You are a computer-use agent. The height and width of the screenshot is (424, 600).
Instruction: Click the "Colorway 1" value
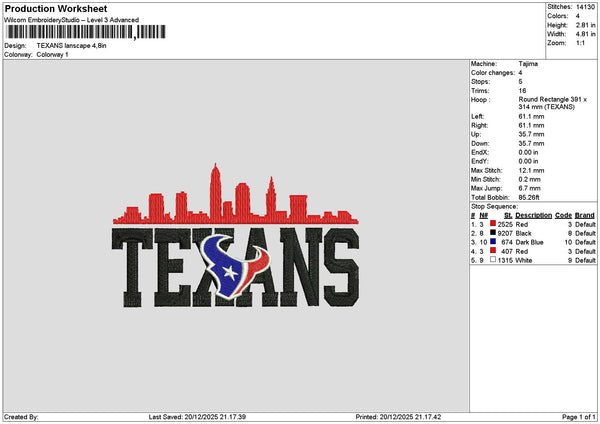[52, 54]
